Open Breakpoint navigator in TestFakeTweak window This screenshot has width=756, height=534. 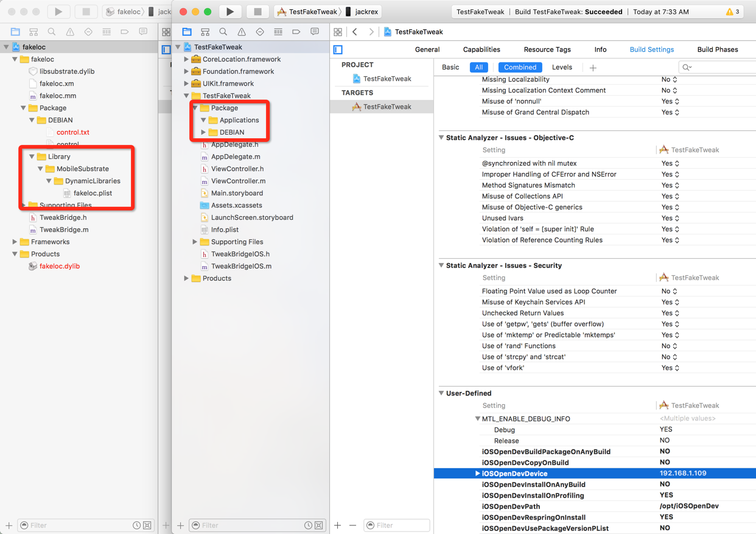296,32
